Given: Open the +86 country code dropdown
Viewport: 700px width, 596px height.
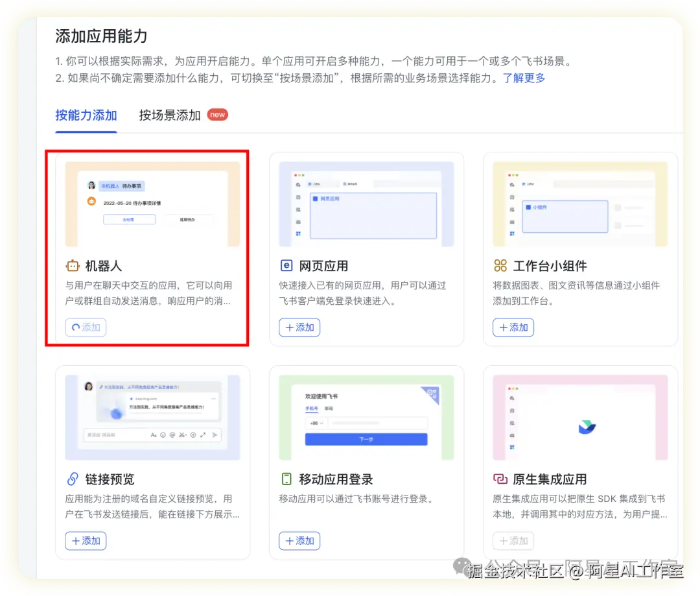Looking at the screenshot, I should coord(316,423).
